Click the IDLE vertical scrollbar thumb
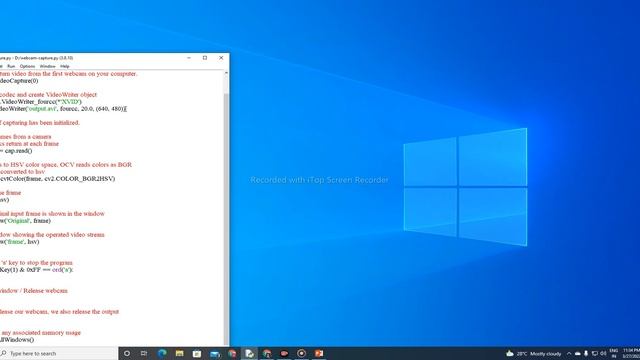640x360 pixels. tap(227, 218)
